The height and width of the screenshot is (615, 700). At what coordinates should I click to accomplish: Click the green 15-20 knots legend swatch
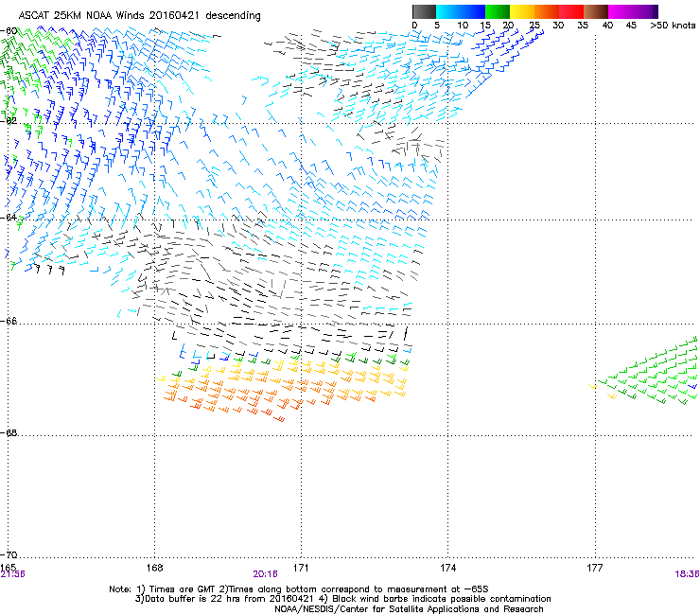click(x=498, y=11)
